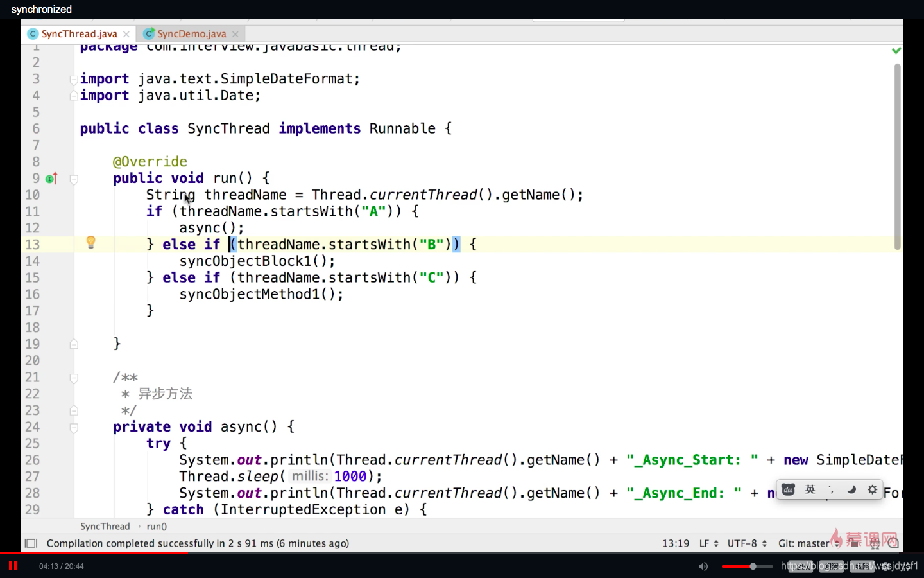
Task: Pause the video with the red pause button
Action: pyautogui.click(x=12, y=566)
